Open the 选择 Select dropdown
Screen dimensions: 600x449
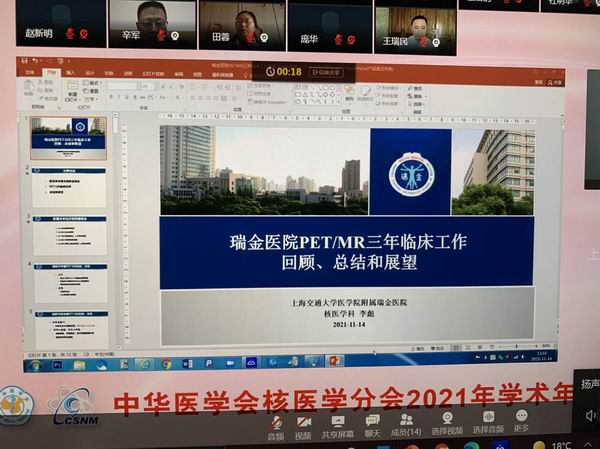416,104
